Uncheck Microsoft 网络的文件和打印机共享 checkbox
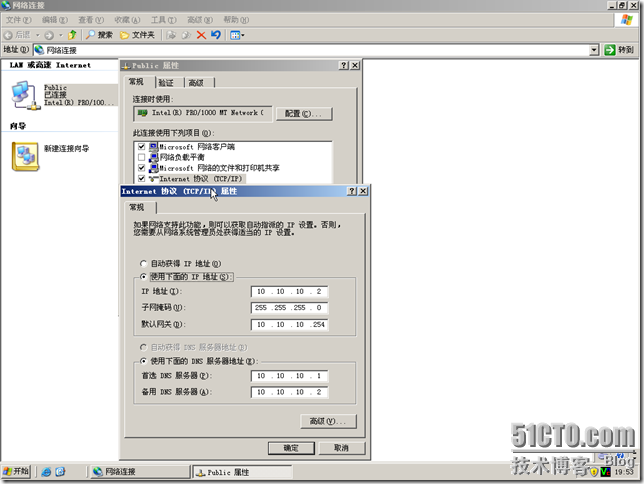The width and height of the screenshot is (644, 484). [142, 168]
